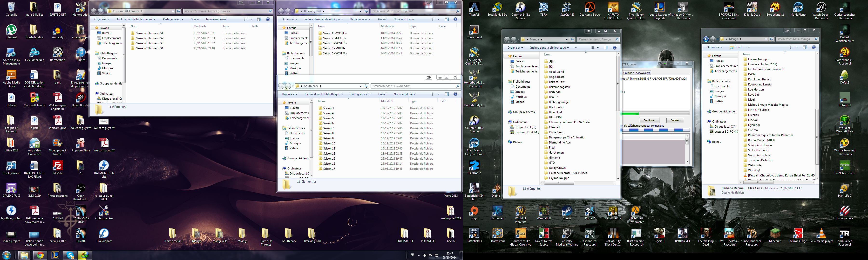Click Graver in South park window
The width and height of the screenshot is (868, 260).
coord(382,94)
